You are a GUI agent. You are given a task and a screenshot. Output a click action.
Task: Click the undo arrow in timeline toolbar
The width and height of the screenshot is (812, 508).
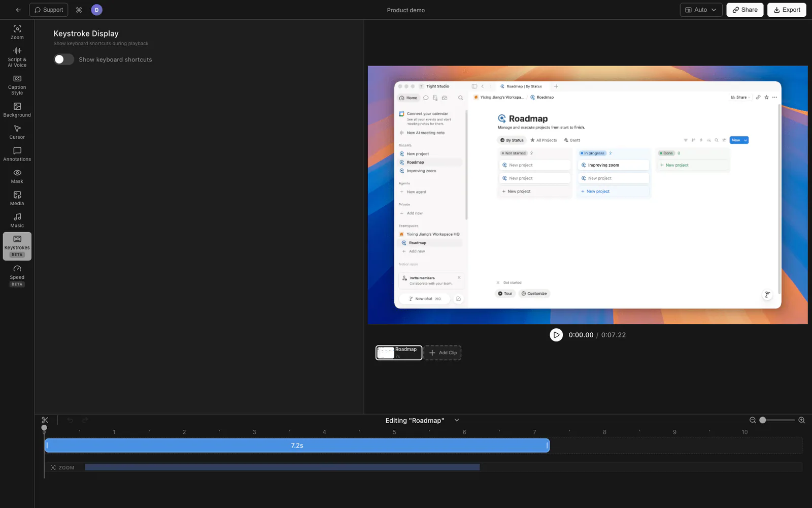tap(70, 420)
